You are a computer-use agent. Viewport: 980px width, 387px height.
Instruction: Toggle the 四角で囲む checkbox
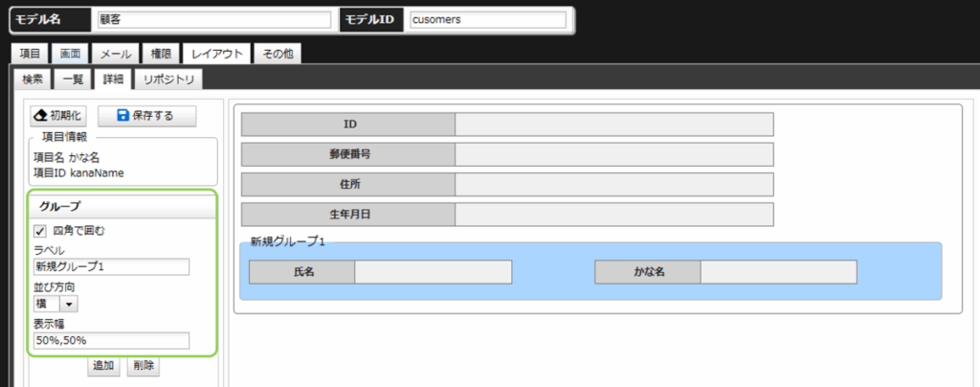point(40,230)
